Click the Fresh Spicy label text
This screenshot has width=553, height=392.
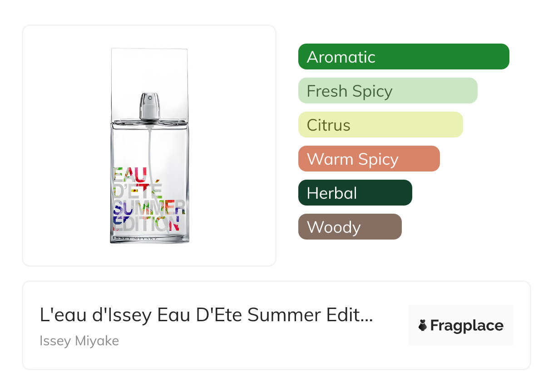350,92
